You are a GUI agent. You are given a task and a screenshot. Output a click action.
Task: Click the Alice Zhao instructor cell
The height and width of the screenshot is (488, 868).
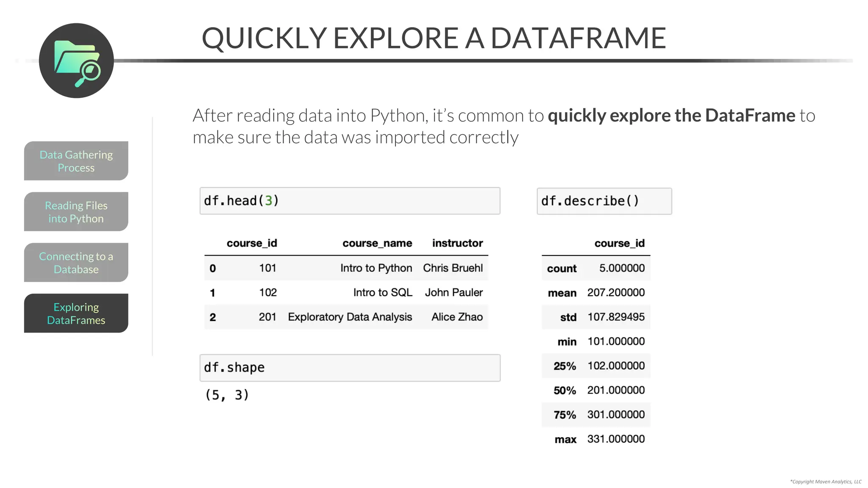point(457,317)
